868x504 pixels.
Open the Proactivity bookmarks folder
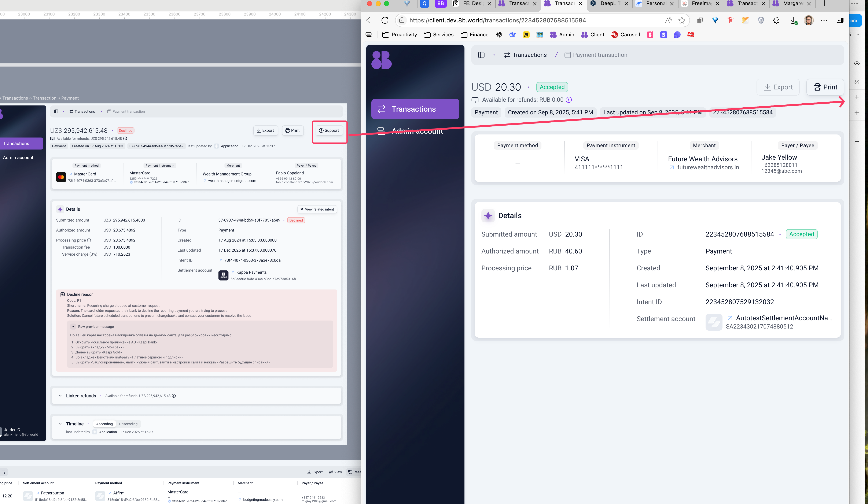pos(400,34)
